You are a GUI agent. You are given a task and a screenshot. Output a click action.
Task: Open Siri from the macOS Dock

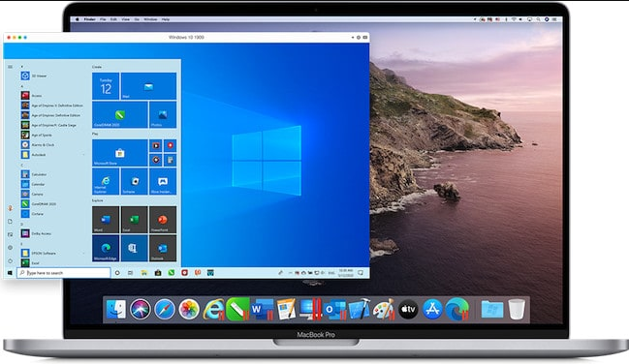(x=141, y=310)
